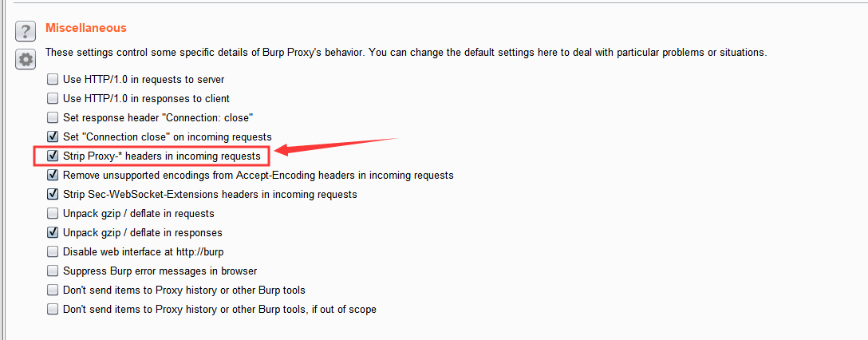Enable Don't send items if out of scope
The width and height of the screenshot is (868, 340).
[x=53, y=310]
